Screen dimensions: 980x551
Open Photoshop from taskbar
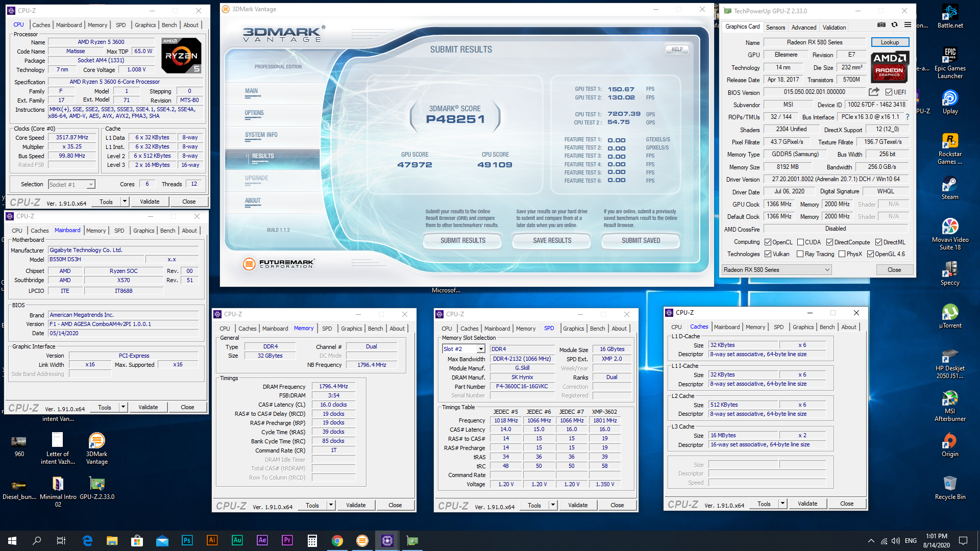coord(187,540)
